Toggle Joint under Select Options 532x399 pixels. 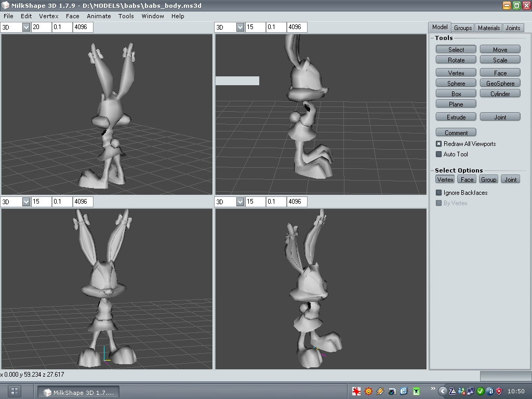point(510,179)
